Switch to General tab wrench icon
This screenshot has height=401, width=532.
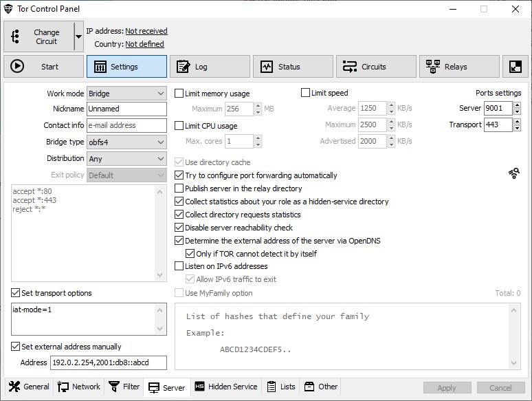14,387
